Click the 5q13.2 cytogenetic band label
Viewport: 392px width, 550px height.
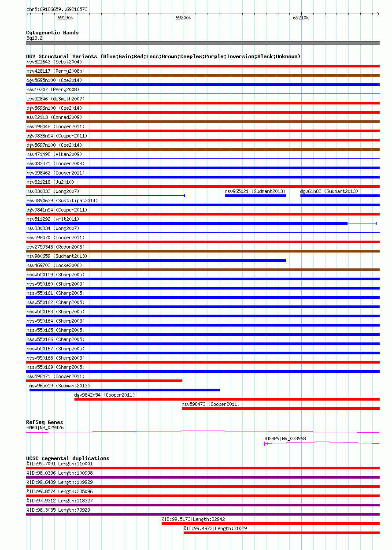tap(34, 38)
